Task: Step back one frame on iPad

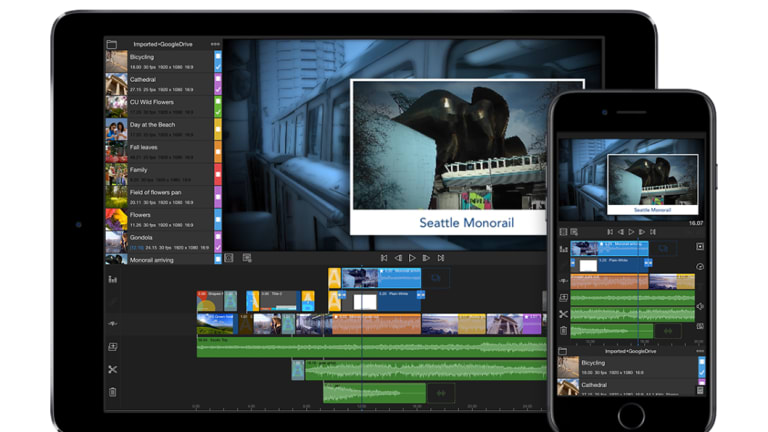Action: pyautogui.click(x=398, y=258)
